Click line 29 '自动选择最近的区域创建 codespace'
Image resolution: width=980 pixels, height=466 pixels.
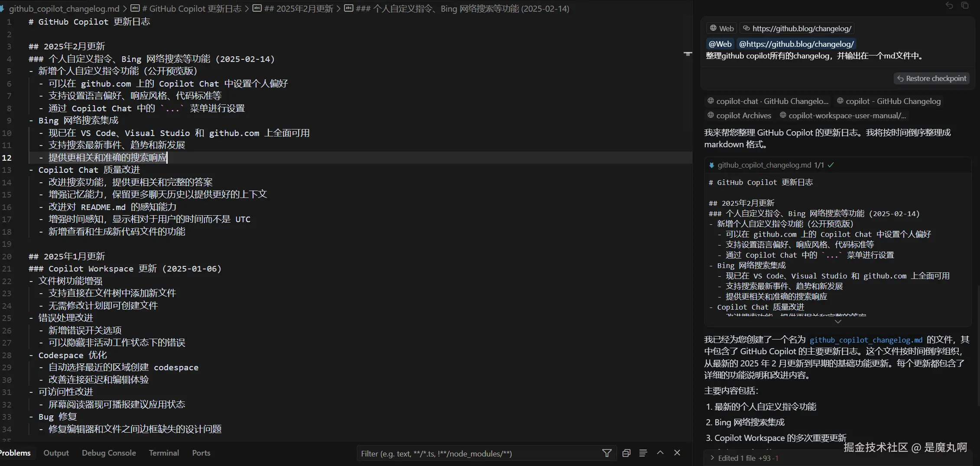tap(123, 367)
